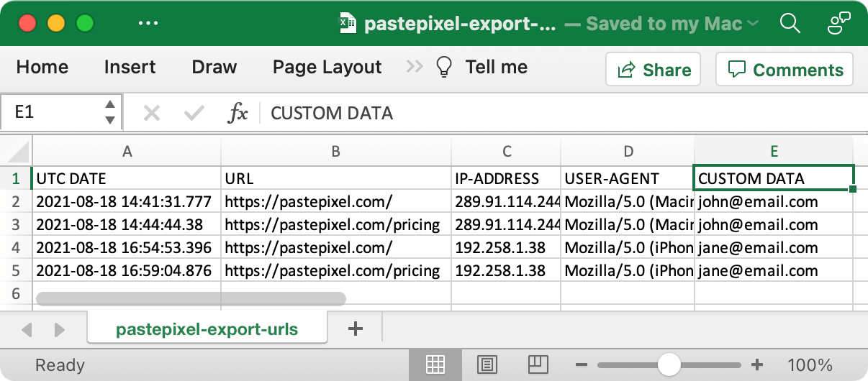This screenshot has width=868, height=381.
Task: Select IP 192.258.1.38 in row 4
Action: 506,247
